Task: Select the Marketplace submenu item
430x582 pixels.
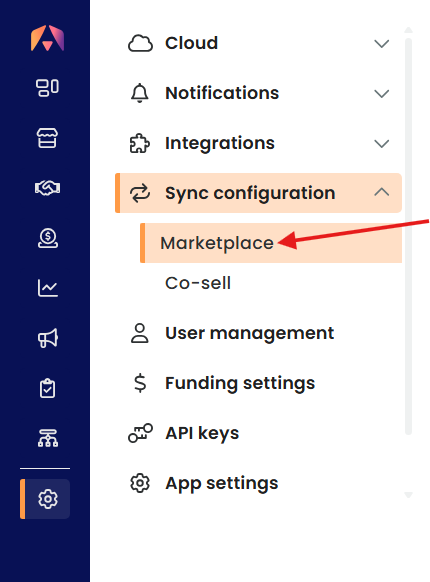Action: [x=271, y=243]
